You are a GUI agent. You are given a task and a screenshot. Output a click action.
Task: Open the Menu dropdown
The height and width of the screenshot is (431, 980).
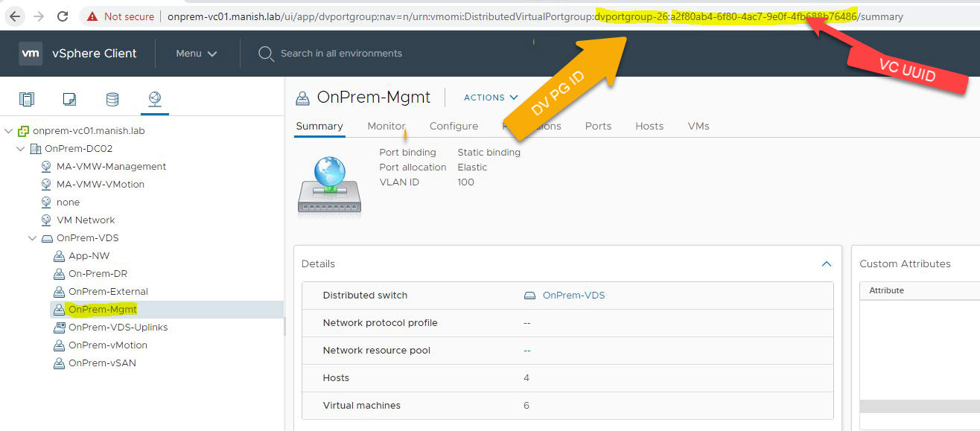click(197, 54)
